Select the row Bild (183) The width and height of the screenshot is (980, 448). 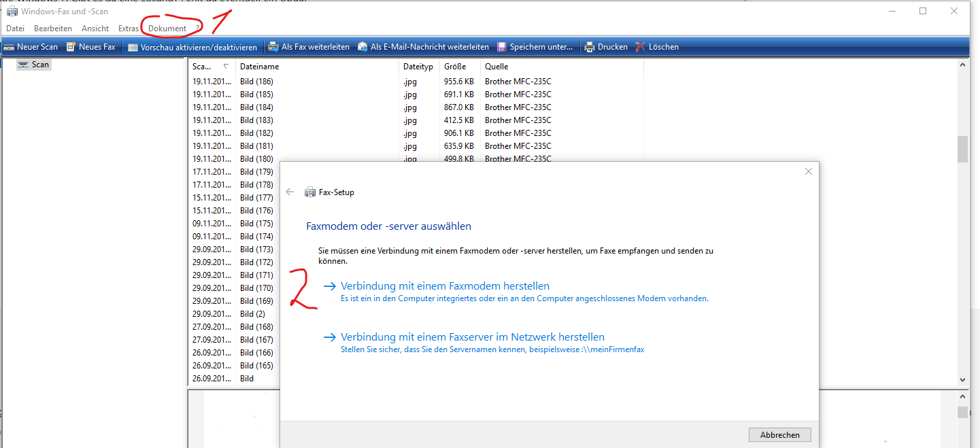[x=416, y=120]
